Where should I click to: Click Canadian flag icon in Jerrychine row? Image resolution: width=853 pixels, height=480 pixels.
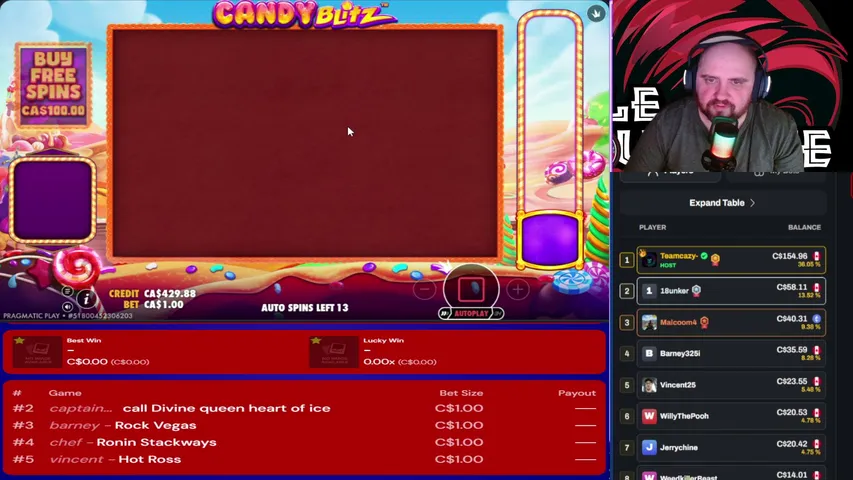point(817,444)
